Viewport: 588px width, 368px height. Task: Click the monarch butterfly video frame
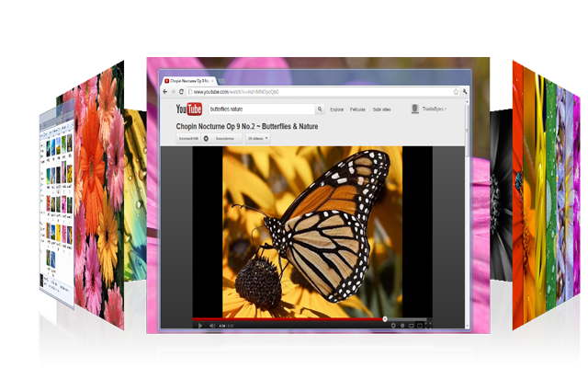tap(312, 232)
